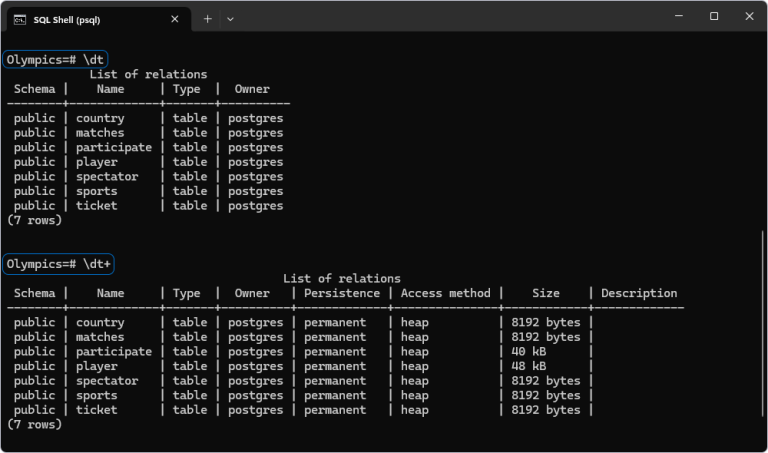Close the SQL Shell (psql) tab
Screen dimensions: 768x453
coord(175,18)
